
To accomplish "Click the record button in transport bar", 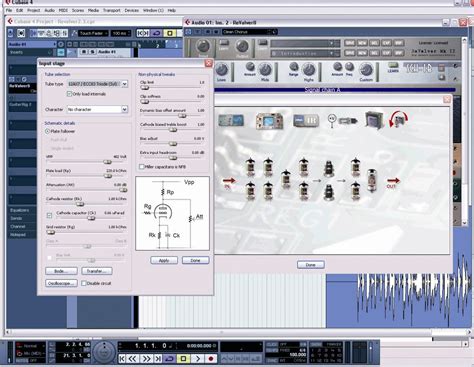I will (x=211, y=359).
